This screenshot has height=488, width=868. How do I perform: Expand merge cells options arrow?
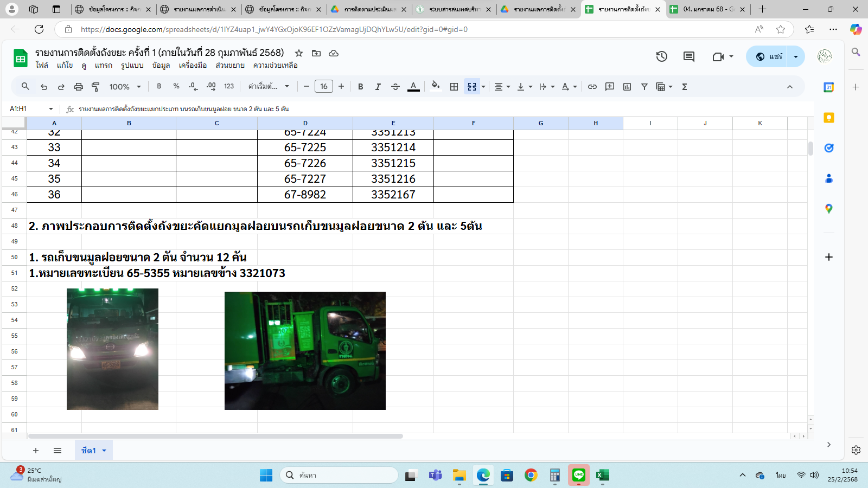pos(483,87)
